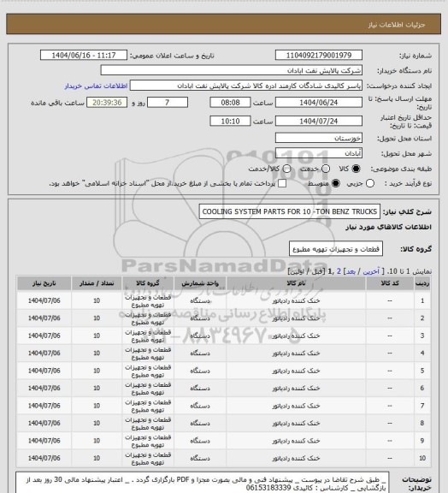This screenshot has width=448, height=493.
Task: Click the جزئیات اطلاعات نیاز header title
Action: tap(397, 25)
